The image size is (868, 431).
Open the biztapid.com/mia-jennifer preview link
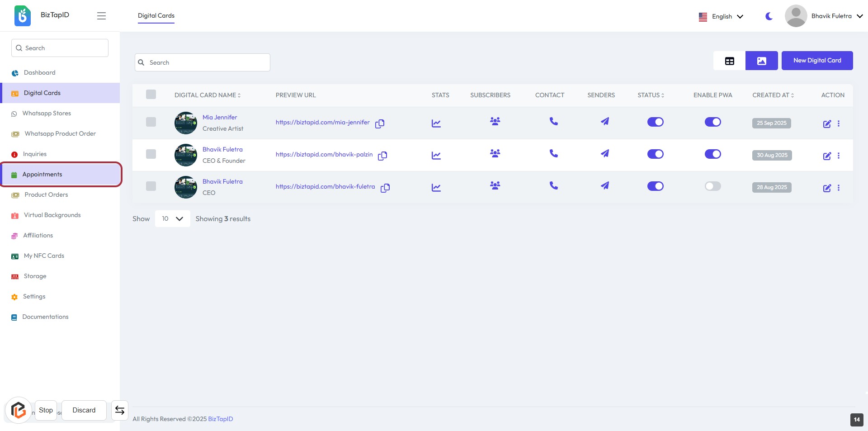322,123
